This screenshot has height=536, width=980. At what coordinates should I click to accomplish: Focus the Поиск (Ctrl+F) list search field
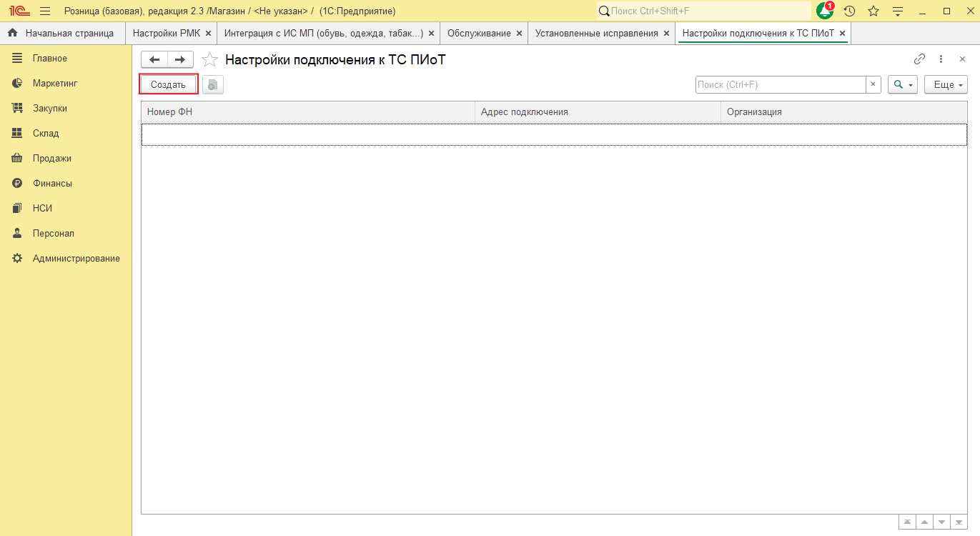(781, 84)
